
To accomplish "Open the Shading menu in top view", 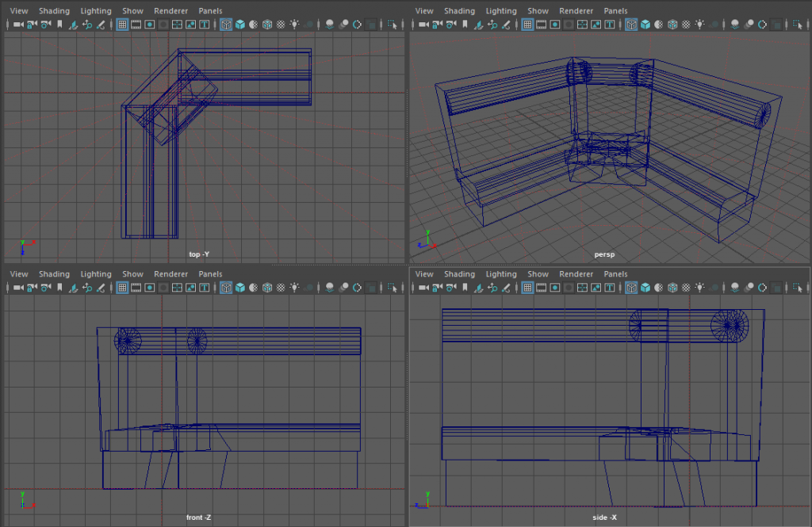I will pos(54,11).
